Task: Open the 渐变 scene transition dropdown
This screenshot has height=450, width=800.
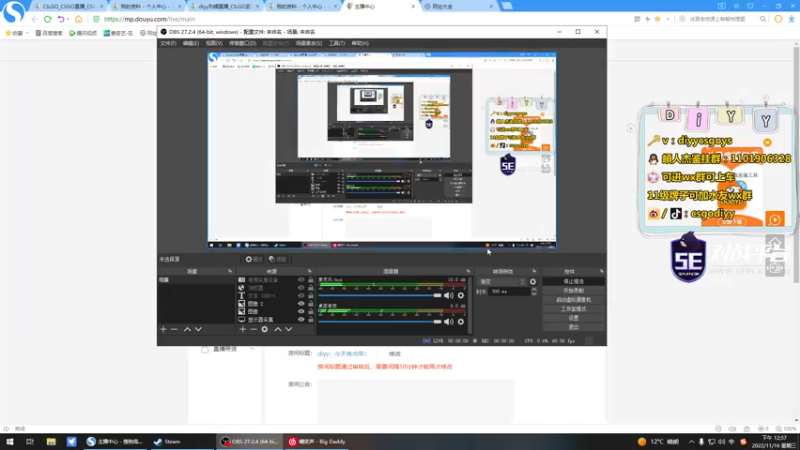Action: point(502,282)
